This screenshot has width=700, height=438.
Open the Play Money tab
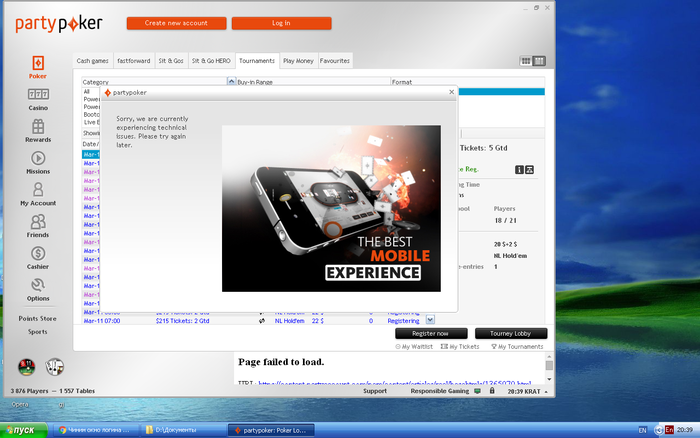(298, 61)
